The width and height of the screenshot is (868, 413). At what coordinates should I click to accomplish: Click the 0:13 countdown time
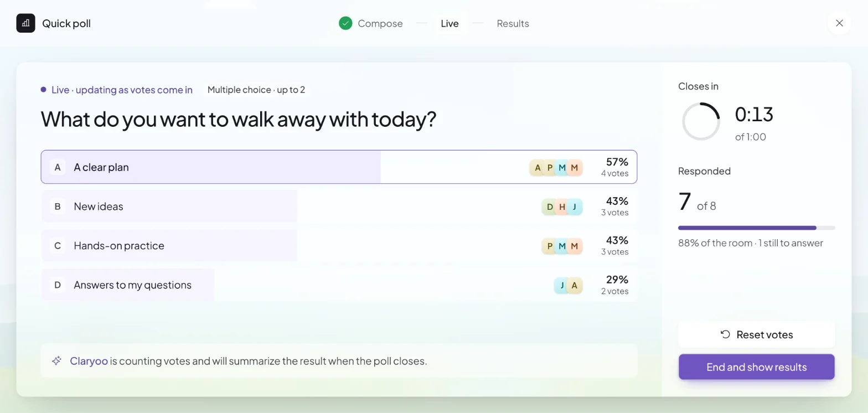tap(754, 114)
